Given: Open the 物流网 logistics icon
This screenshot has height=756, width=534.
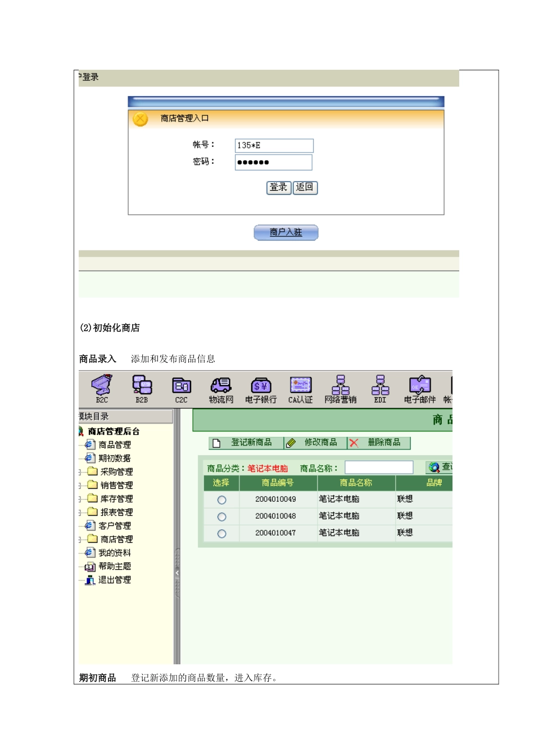Looking at the screenshot, I should coord(221,385).
